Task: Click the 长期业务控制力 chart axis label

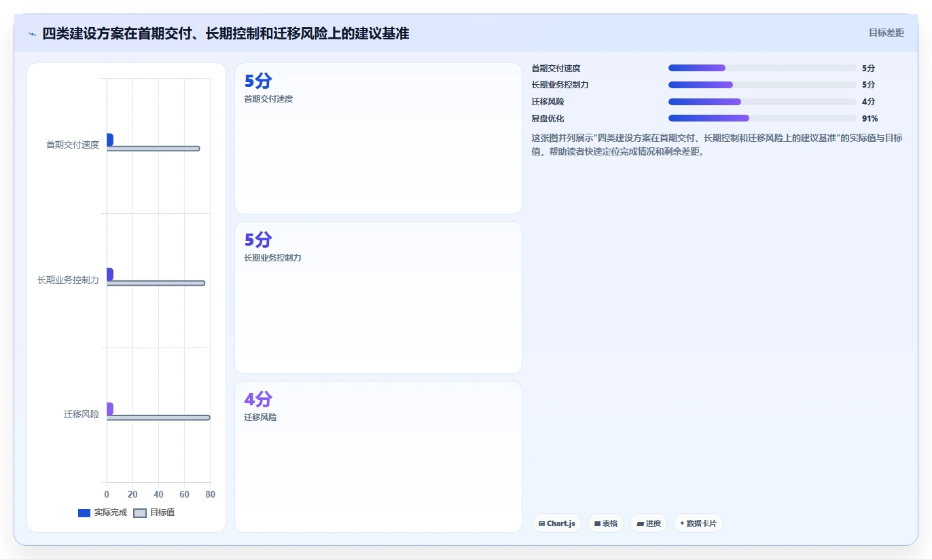Action: pos(68,280)
